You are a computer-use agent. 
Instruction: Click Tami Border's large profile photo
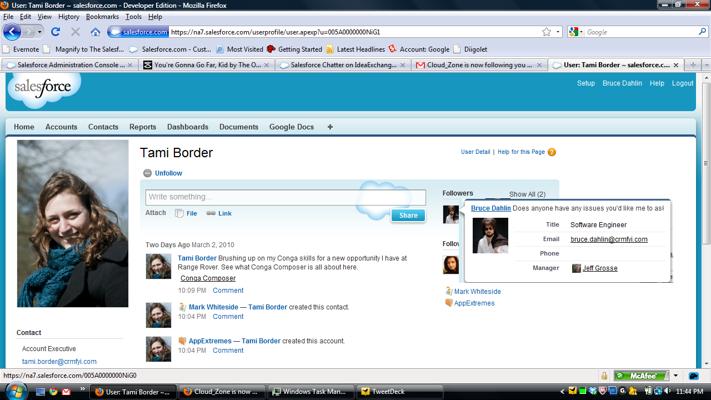click(72, 222)
